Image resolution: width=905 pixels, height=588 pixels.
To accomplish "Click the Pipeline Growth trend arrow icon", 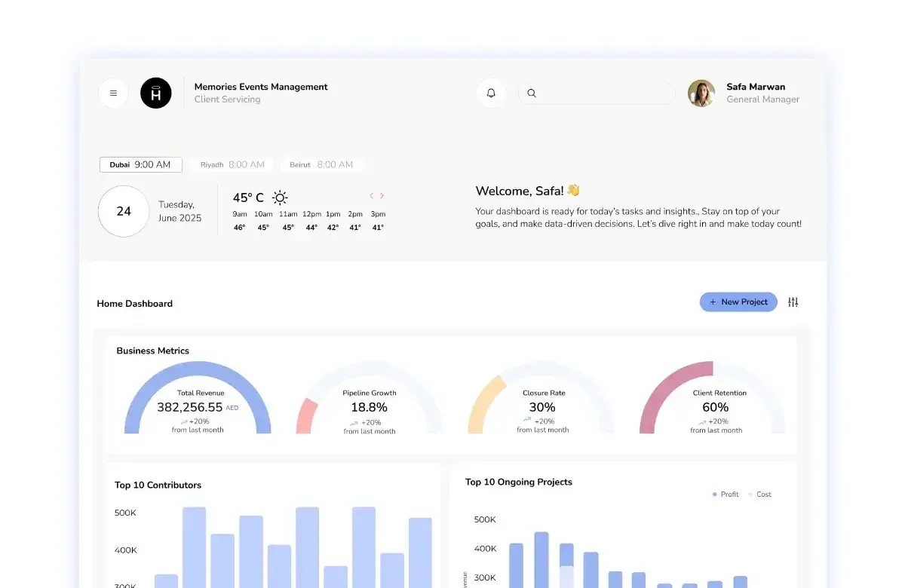I will [x=354, y=423].
